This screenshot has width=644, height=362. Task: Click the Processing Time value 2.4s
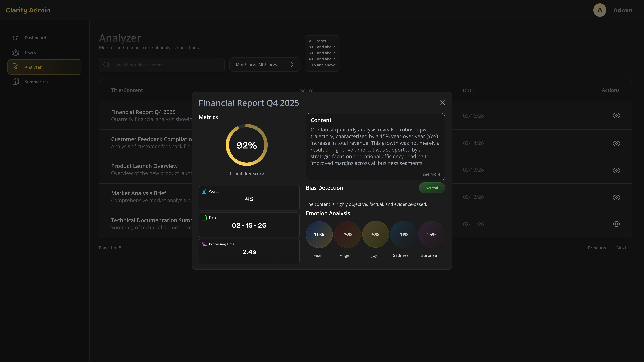(x=249, y=252)
